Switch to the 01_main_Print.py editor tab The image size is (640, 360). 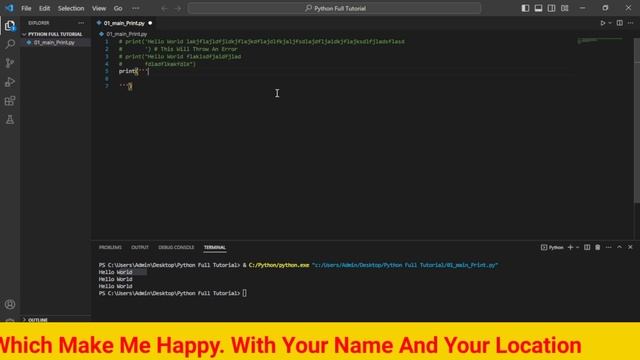(124, 23)
